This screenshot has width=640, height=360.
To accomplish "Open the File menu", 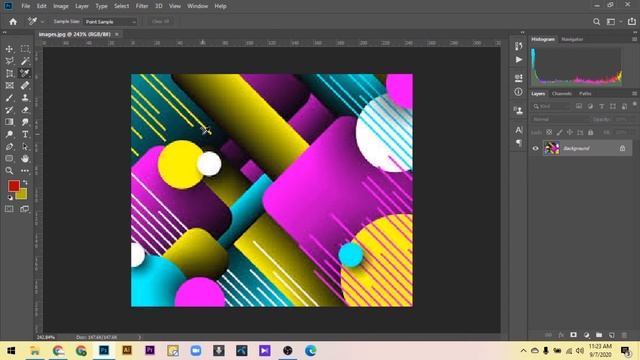I will tap(26, 6).
